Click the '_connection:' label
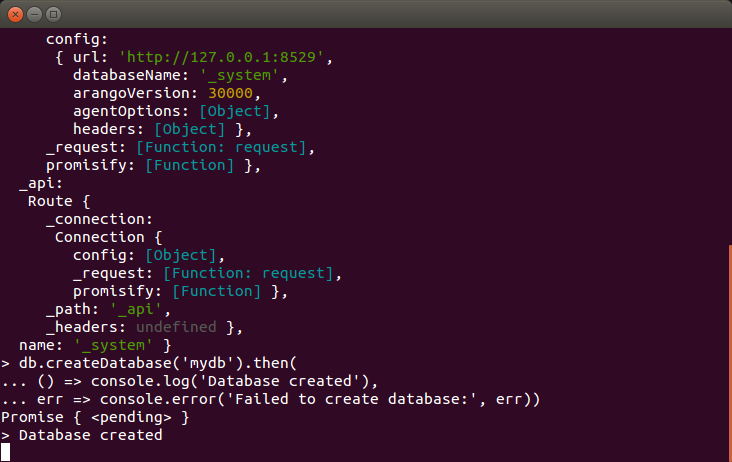The height and width of the screenshot is (462, 732). click(x=99, y=219)
